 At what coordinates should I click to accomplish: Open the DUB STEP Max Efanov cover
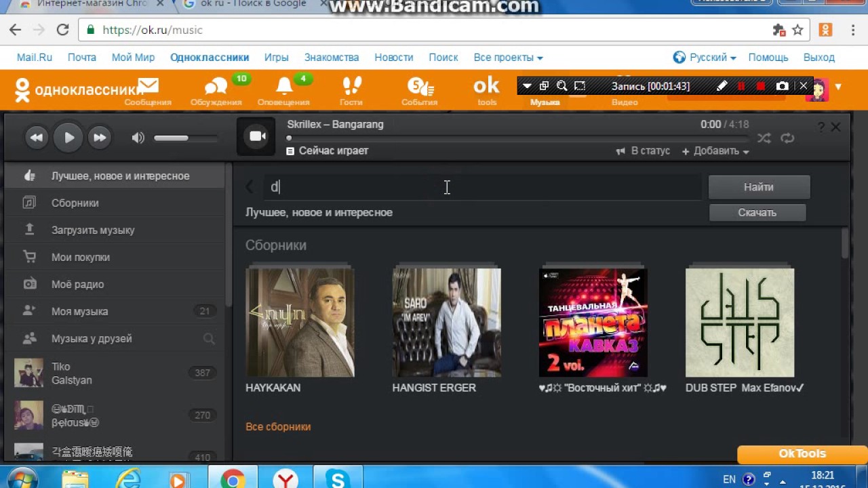click(x=740, y=323)
